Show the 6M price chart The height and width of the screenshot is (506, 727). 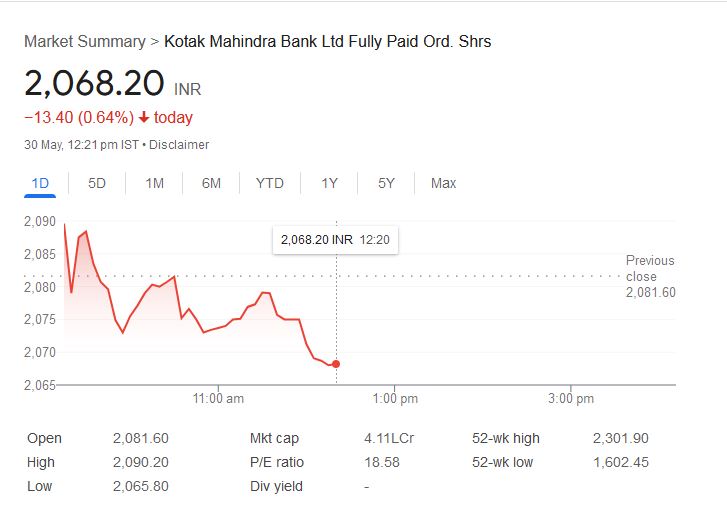(x=211, y=183)
